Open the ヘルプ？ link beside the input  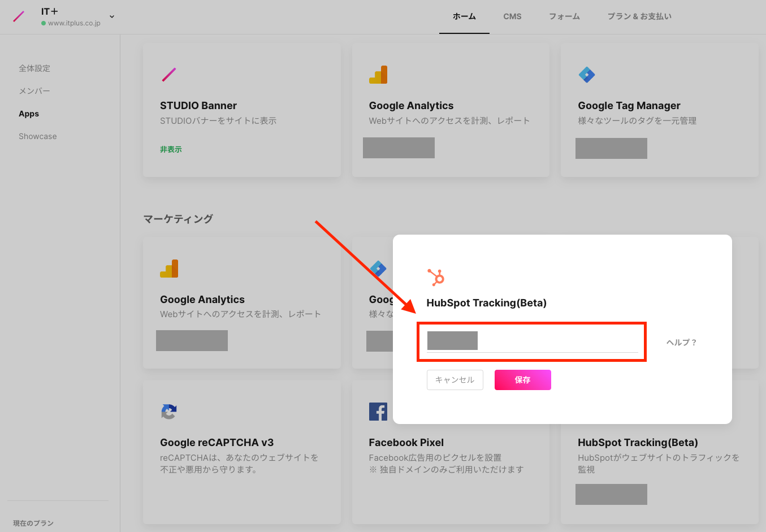681,342
